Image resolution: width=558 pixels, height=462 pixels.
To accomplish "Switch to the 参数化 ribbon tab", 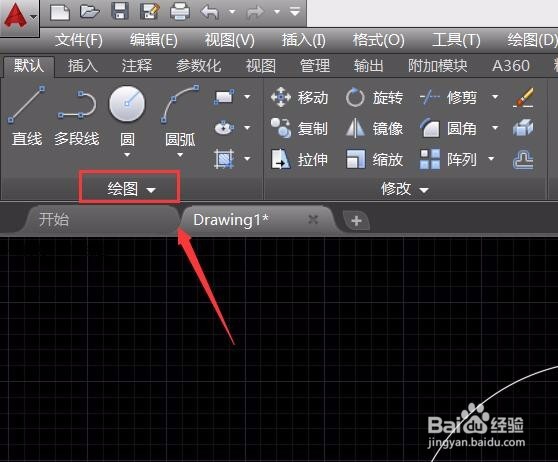I will click(198, 66).
